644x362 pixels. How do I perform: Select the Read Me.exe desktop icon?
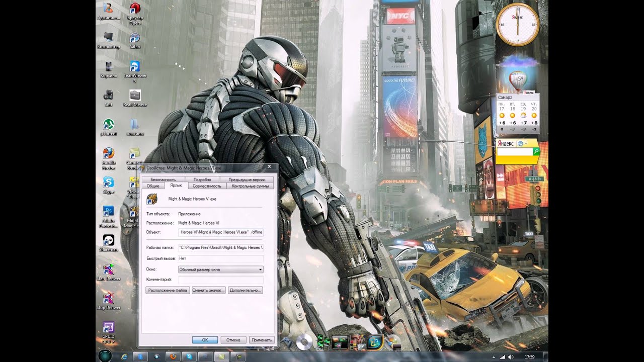pos(135,98)
